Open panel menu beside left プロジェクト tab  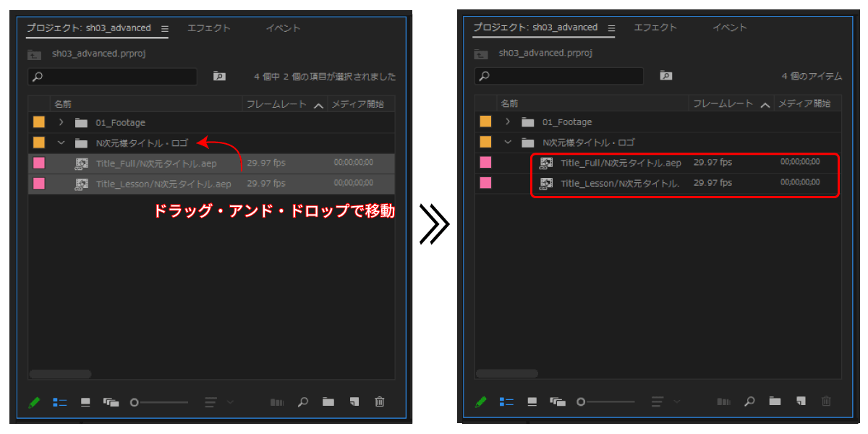pyautogui.click(x=165, y=29)
